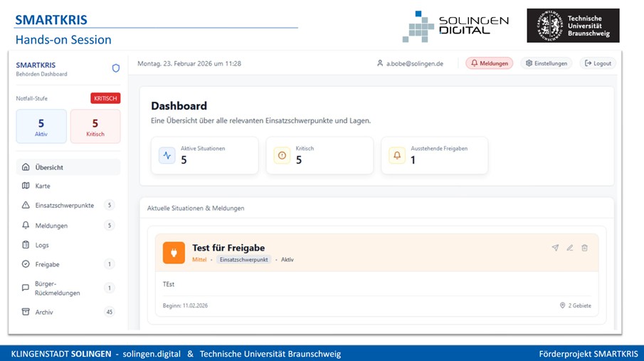This screenshot has width=644, height=361.
Task: Select the blue 5 Aktiv tile
Action: [41, 126]
